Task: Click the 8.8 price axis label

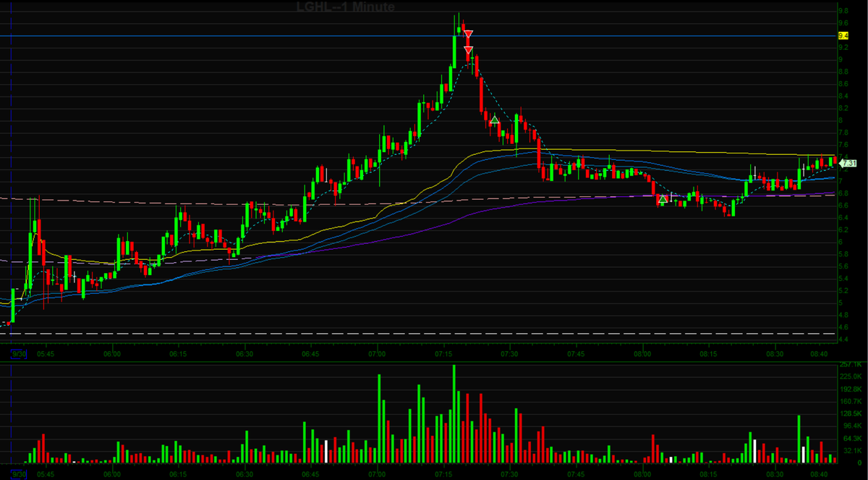Action: click(843, 72)
